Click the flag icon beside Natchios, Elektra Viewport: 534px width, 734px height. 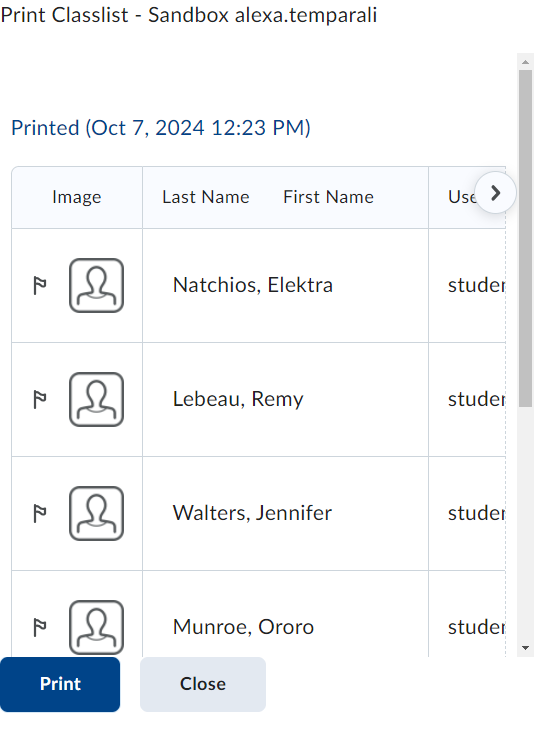(x=40, y=286)
